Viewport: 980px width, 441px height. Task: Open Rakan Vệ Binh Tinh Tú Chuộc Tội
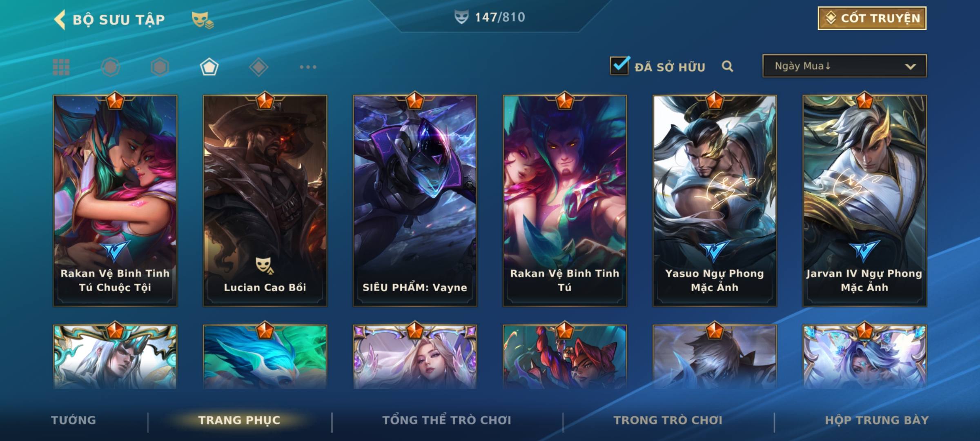[115, 200]
